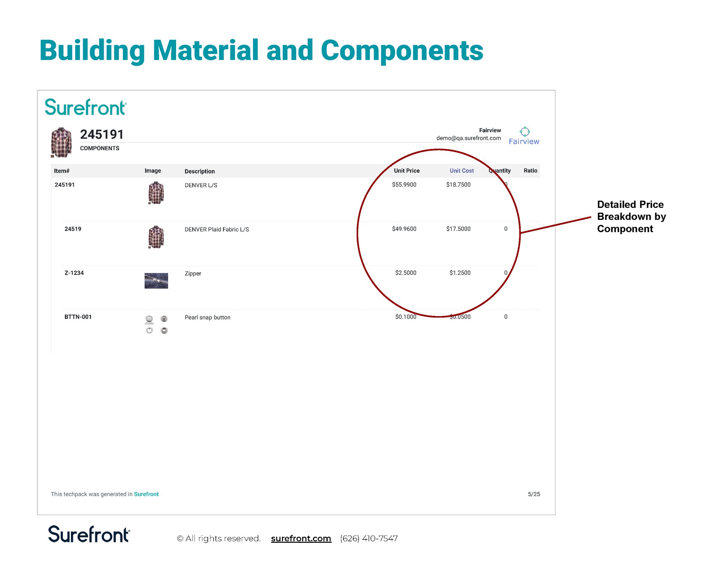Open the DENVER Plaid Fabric image
The image size is (728, 563).
click(156, 237)
